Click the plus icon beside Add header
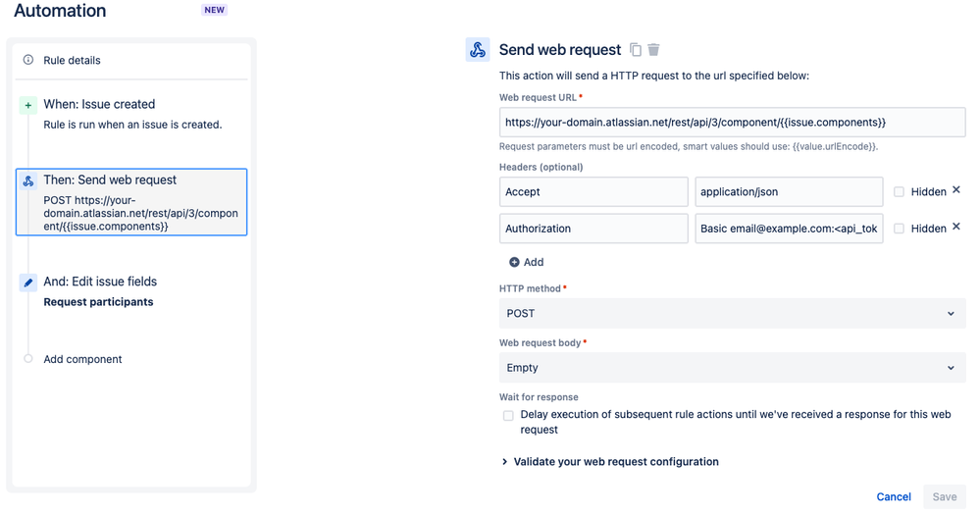Screen dimensions: 980x515 514,262
